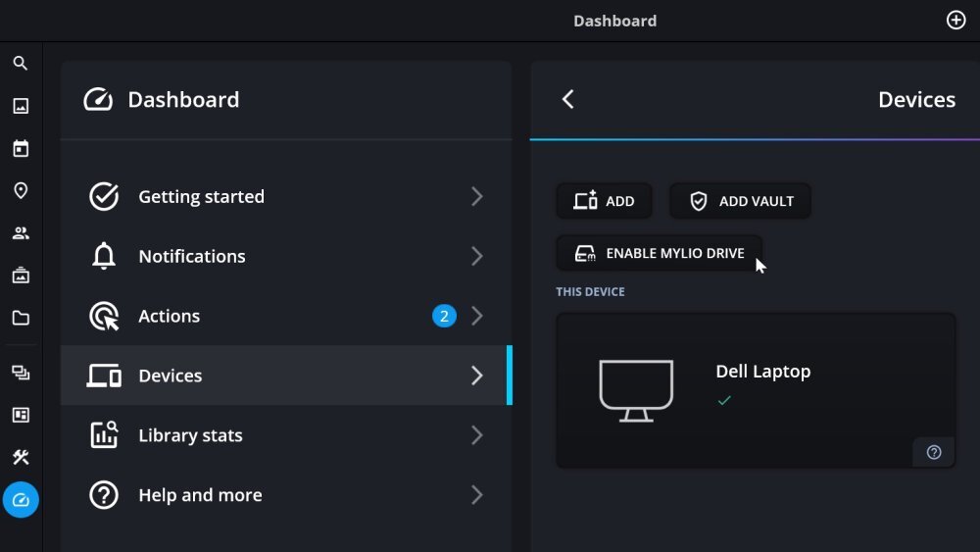Screen dimensions: 980x552
Task: Open the Map location pin icon
Action: 21,191
